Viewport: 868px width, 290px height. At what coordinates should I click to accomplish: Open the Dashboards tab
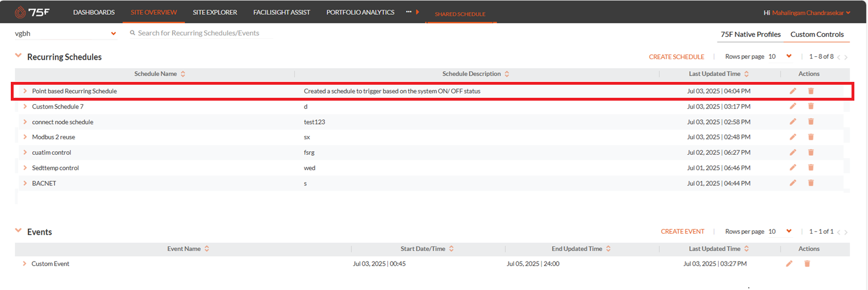[x=94, y=12]
